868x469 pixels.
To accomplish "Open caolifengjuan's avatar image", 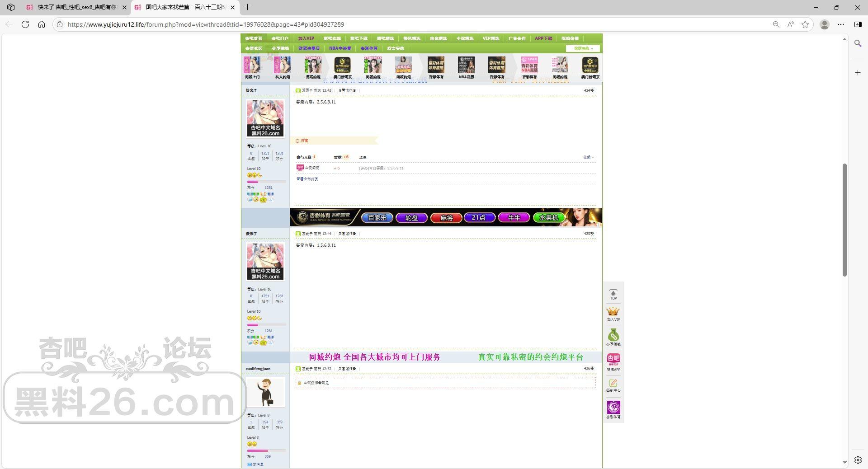I will 265,392.
